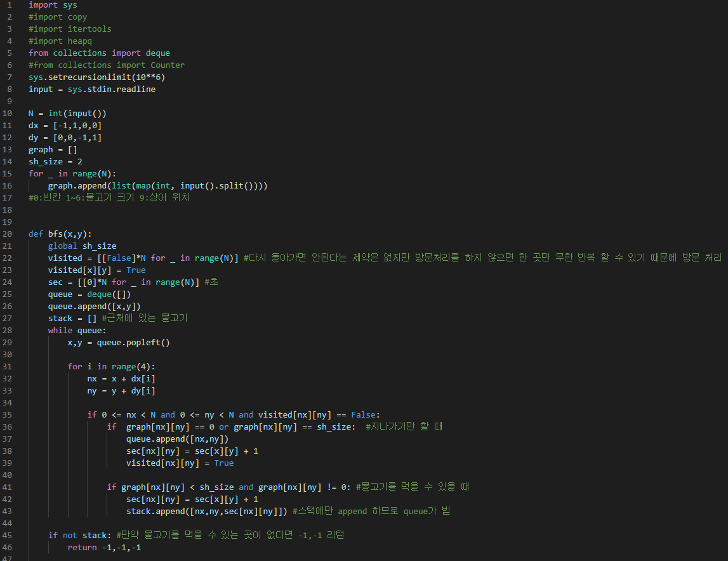Click 'for _ in range(N):' on line 15

[72, 174]
